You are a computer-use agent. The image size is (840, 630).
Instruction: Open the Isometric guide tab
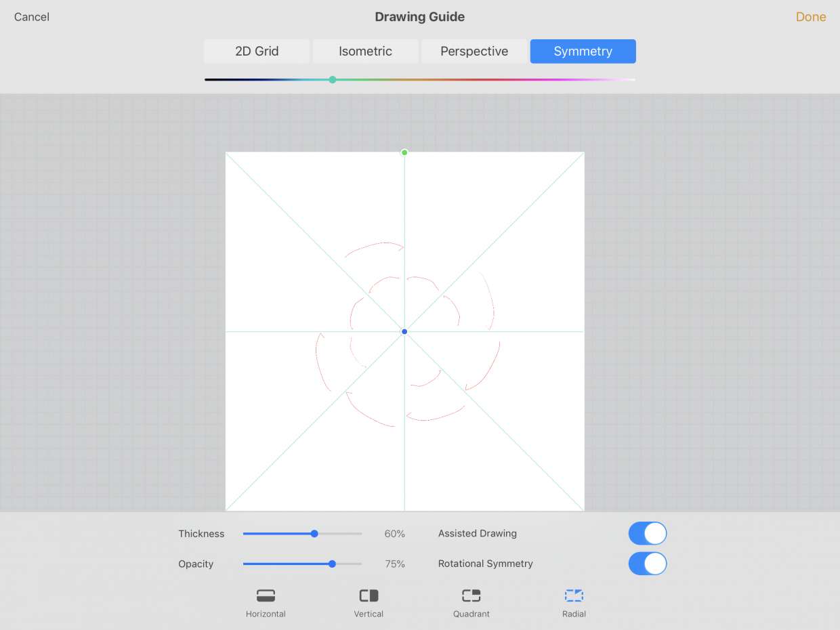[365, 51]
